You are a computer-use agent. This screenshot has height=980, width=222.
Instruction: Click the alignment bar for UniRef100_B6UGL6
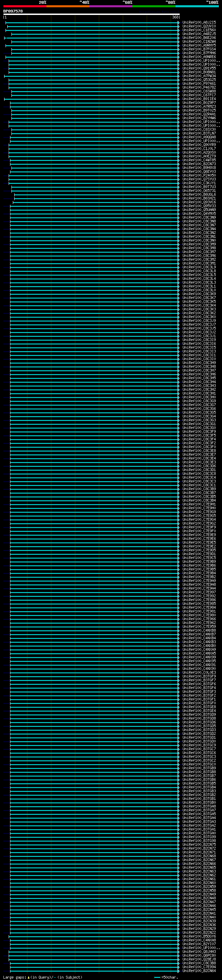pos(97,194)
